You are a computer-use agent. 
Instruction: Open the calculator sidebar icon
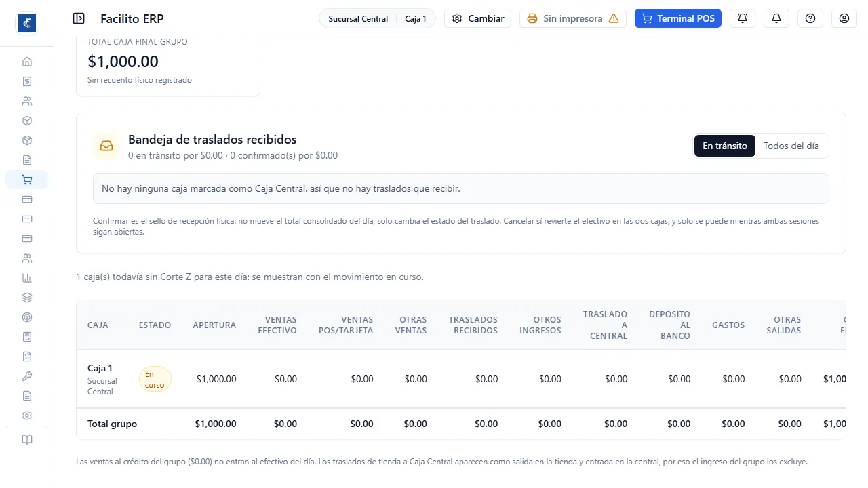[x=27, y=337]
